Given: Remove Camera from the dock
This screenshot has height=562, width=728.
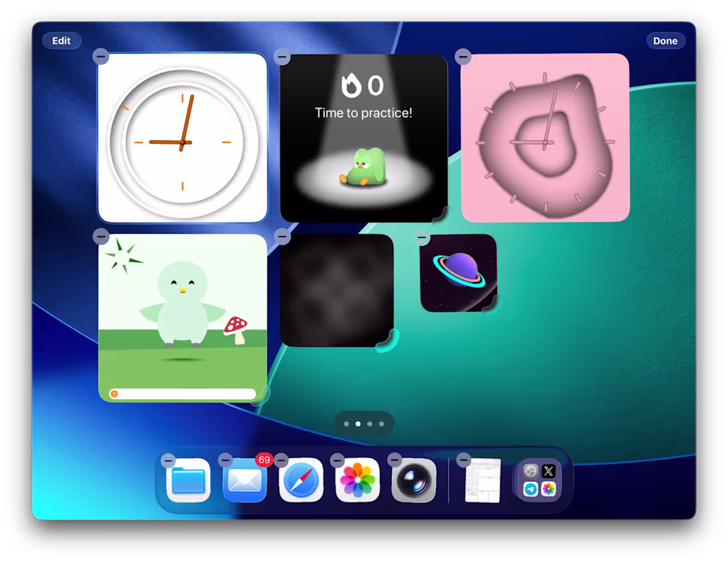Looking at the screenshot, I should coord(394,460).
